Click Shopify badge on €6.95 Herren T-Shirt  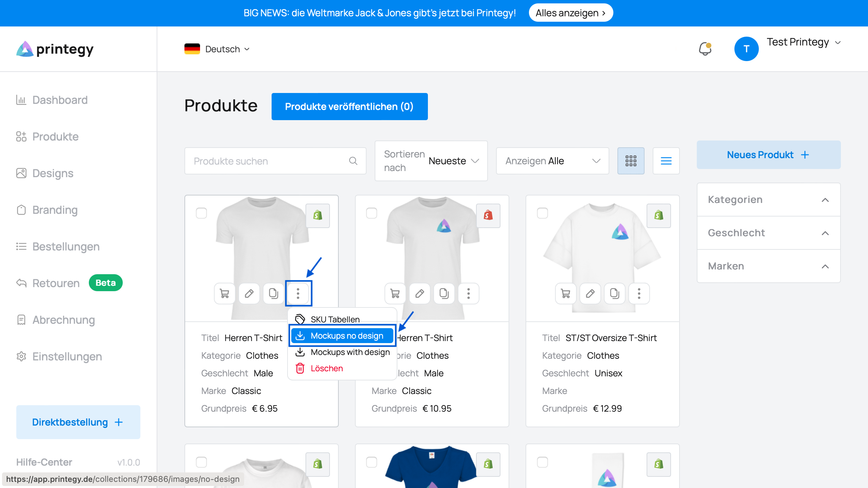pyautogui.click(x=318, y=215)
